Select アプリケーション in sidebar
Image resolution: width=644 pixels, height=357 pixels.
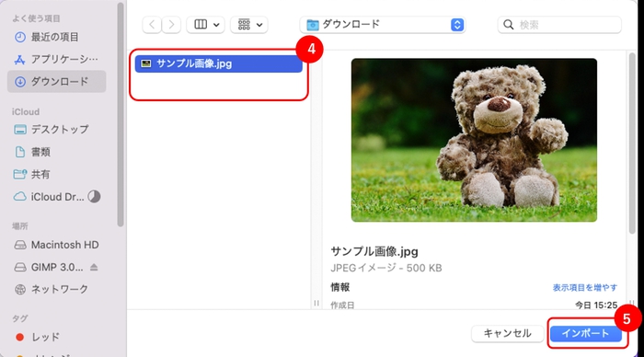click(x=56, y=60)
